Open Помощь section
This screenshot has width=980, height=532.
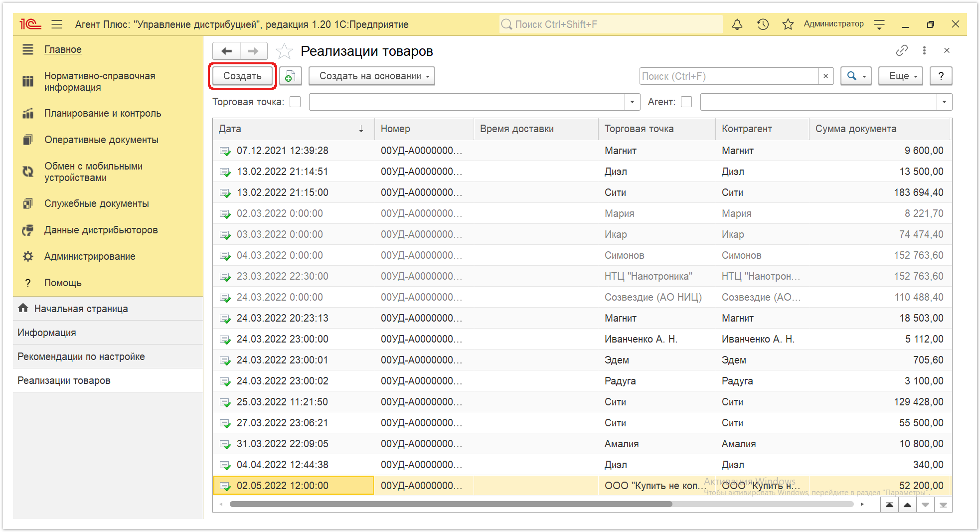pos(63,283)
